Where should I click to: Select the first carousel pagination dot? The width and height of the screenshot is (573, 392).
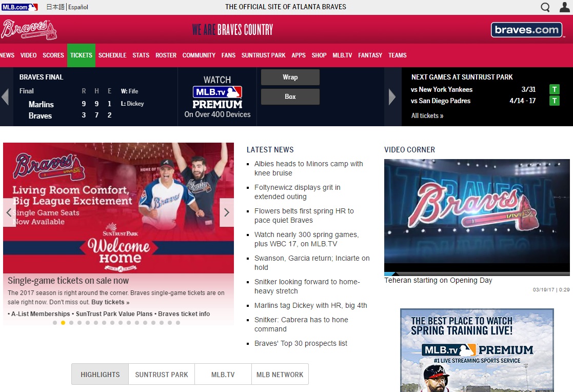coord(55,323)
